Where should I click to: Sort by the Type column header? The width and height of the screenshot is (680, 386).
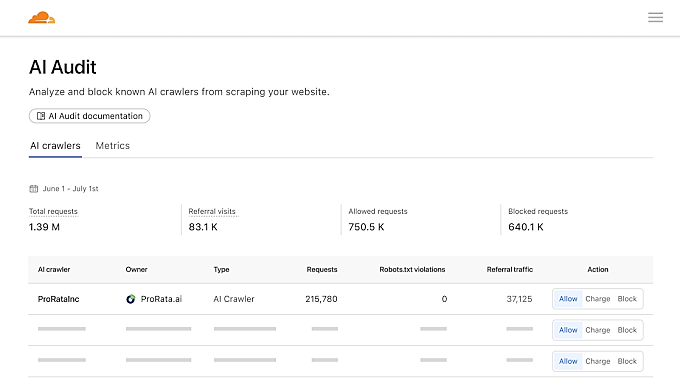pyautogui.click(x=221, y=269)
